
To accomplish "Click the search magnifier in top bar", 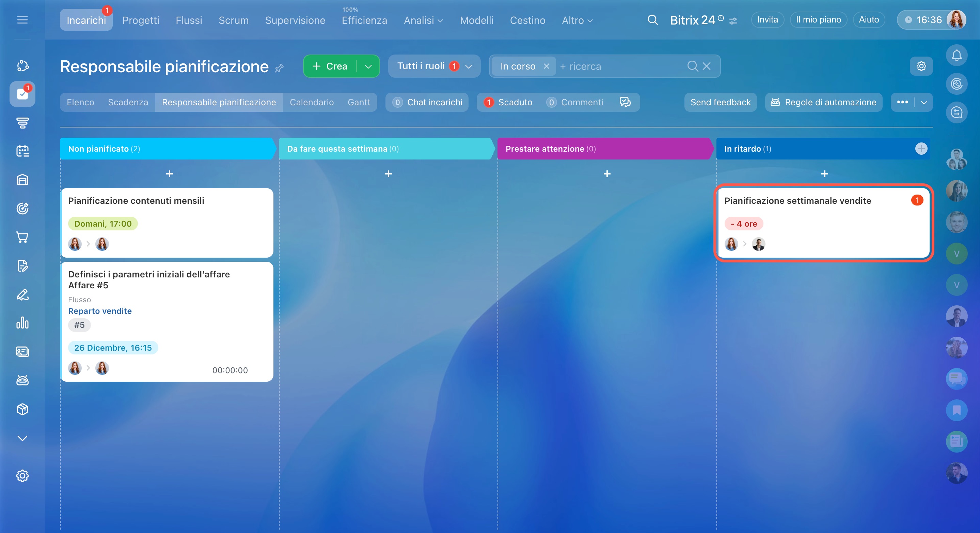I will pyautogui.click(x=652, y=20).
